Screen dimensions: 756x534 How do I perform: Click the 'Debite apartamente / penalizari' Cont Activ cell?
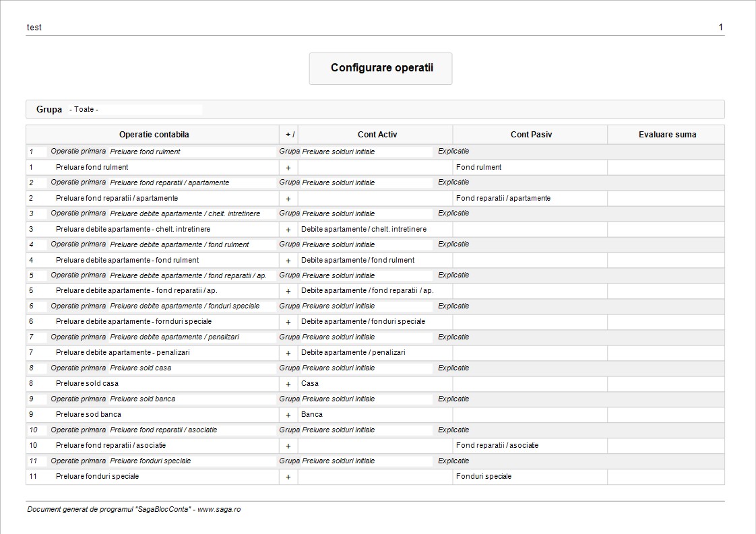point(354,352)
